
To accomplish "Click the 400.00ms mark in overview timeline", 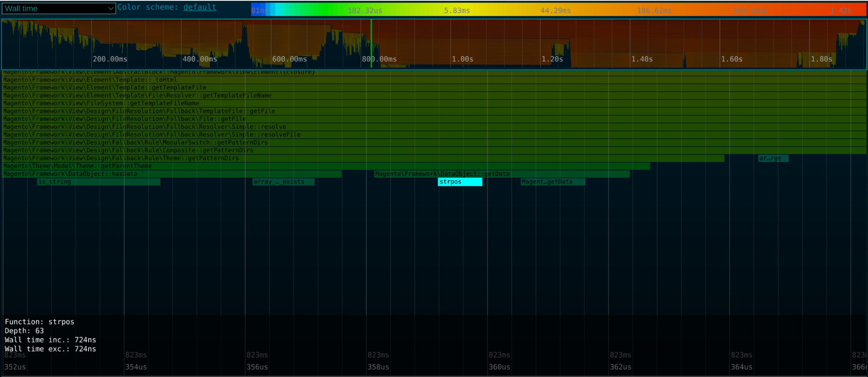I will point(200,59).
